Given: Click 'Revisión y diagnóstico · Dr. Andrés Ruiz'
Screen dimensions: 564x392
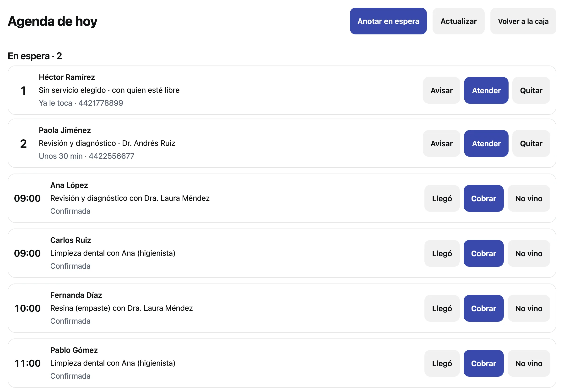Looking at the screenshot, I should click(x=107, y=143).
